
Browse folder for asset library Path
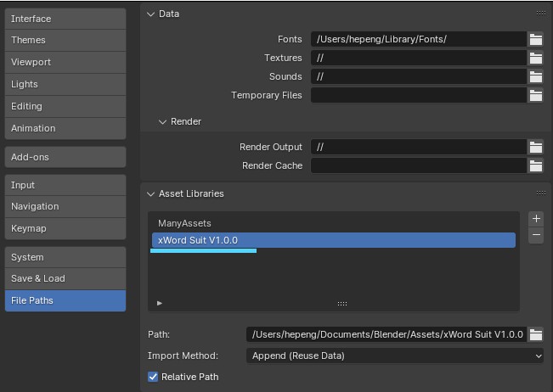536,334
